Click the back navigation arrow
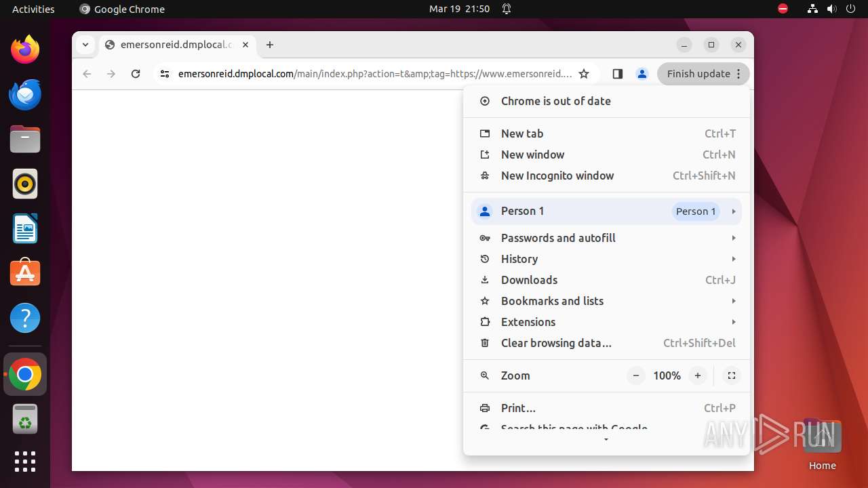 87,74
